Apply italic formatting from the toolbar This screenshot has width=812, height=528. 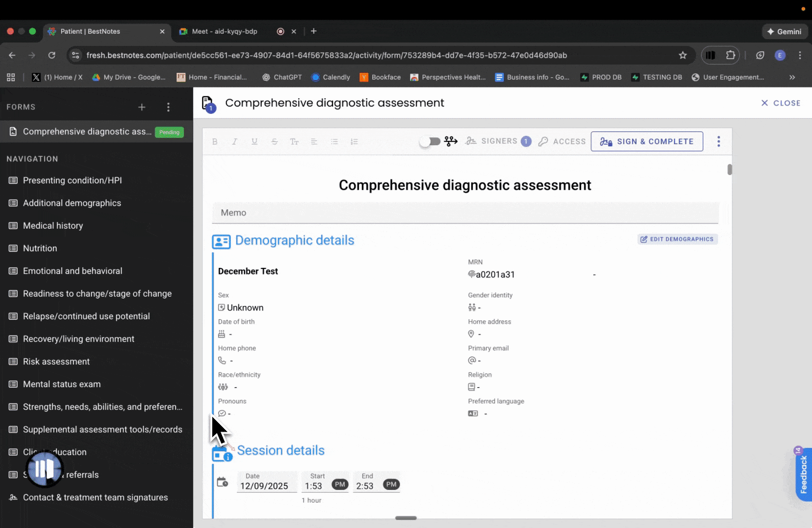click(235, 142)
